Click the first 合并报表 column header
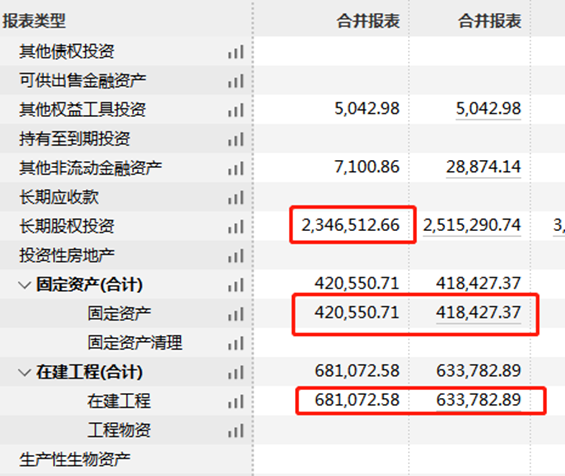The height and width of the screenshot is (476, 565). tap(368, 21)
